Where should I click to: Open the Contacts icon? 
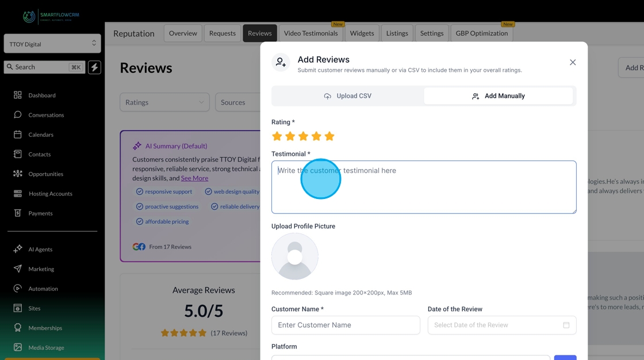17,154
